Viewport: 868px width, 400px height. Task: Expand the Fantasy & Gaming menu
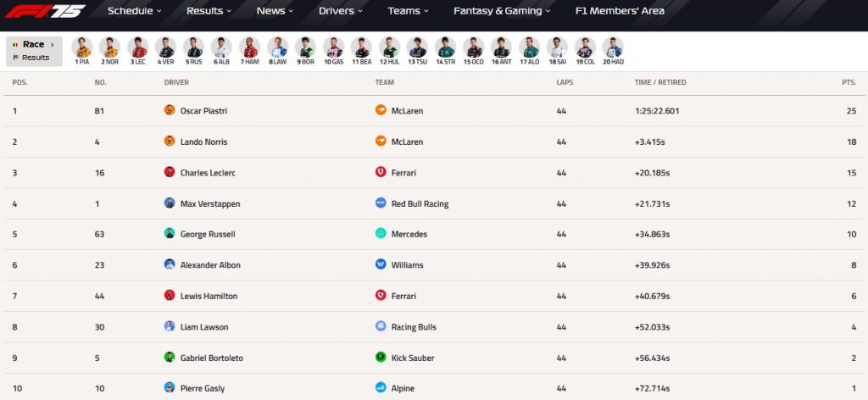(502, 10)
